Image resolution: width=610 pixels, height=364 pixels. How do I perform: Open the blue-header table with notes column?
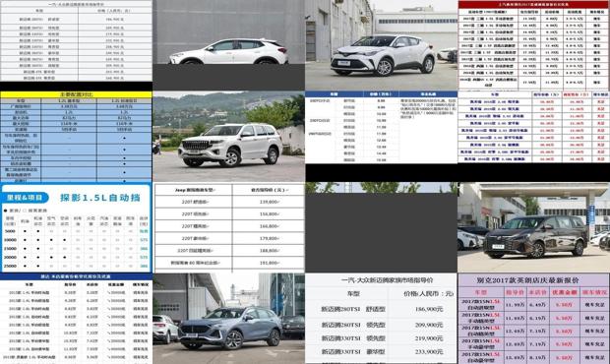(382, 127)
